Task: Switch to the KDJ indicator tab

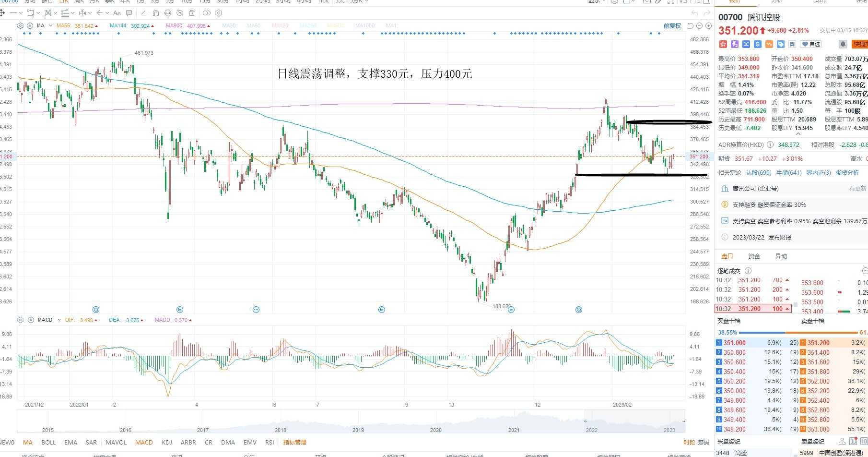Action: point(167,442)
